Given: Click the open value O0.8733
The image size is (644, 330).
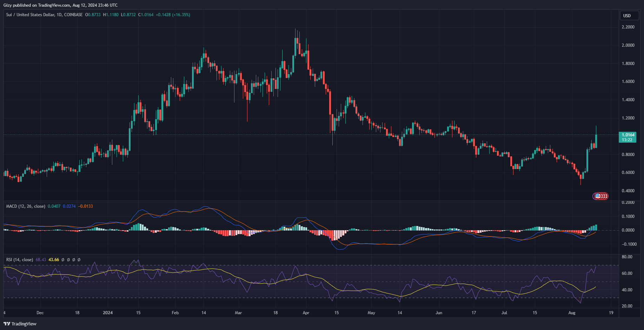Looking at the screenshot, I should (93, 15).
